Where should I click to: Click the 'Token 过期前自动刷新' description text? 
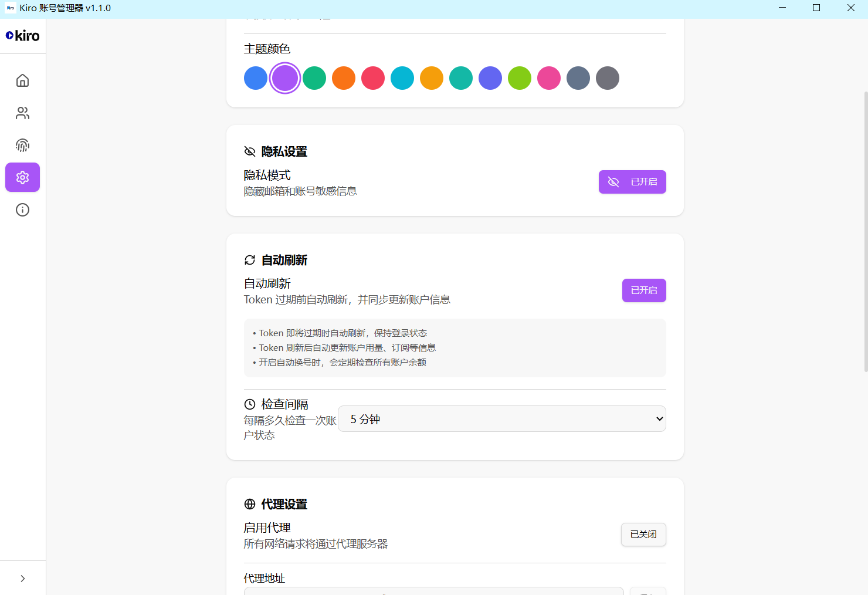347,300
